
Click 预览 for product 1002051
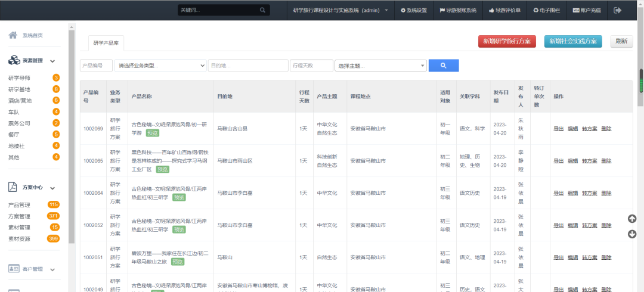click(x=178, y=262)
